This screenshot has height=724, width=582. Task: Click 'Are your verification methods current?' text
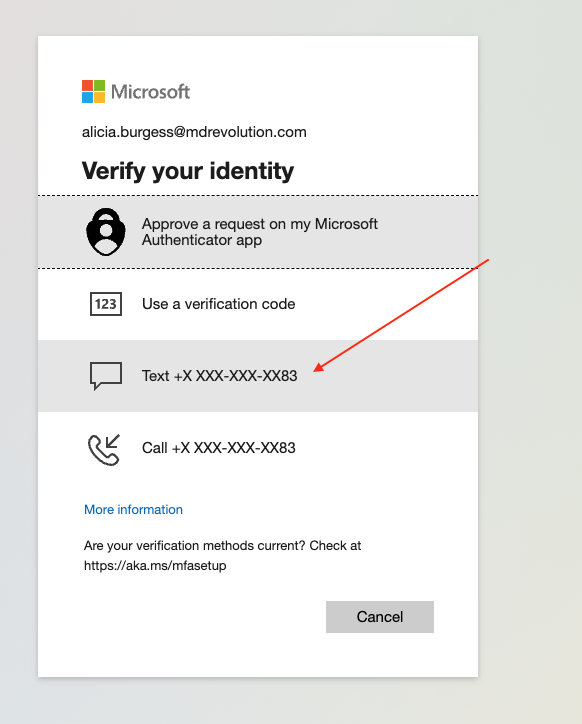(194, 546)
